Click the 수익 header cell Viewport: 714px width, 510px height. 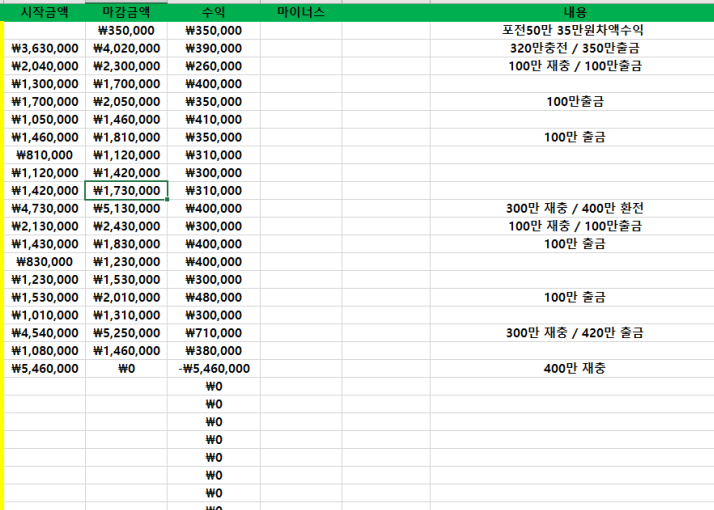(213, 13)
